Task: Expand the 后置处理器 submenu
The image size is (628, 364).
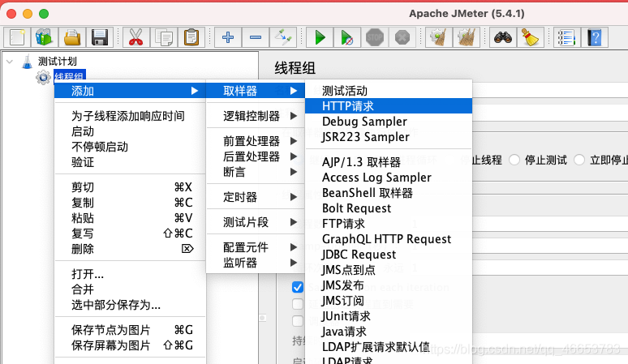Action: pyautogui.click(x=256, y=156)
